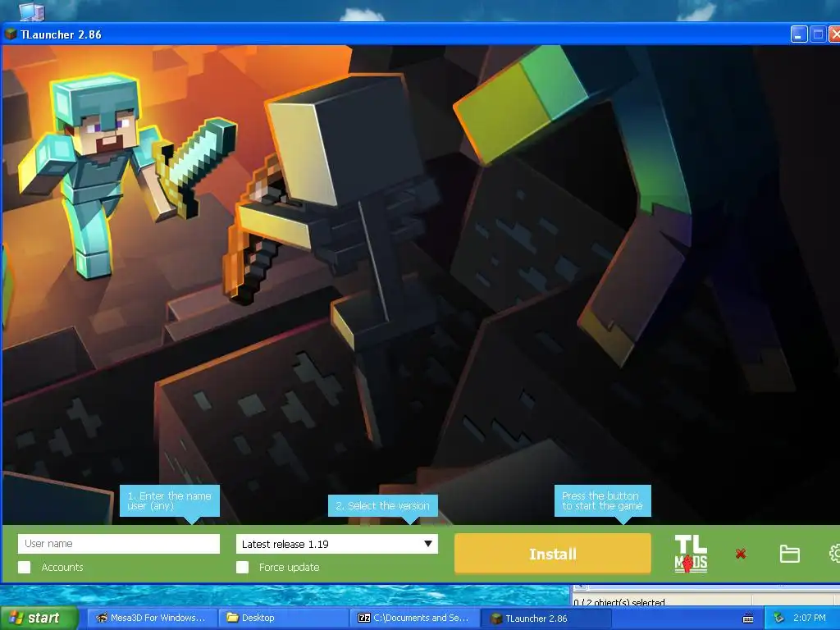Click the My Computer desktop icon

tap(32, 11)
